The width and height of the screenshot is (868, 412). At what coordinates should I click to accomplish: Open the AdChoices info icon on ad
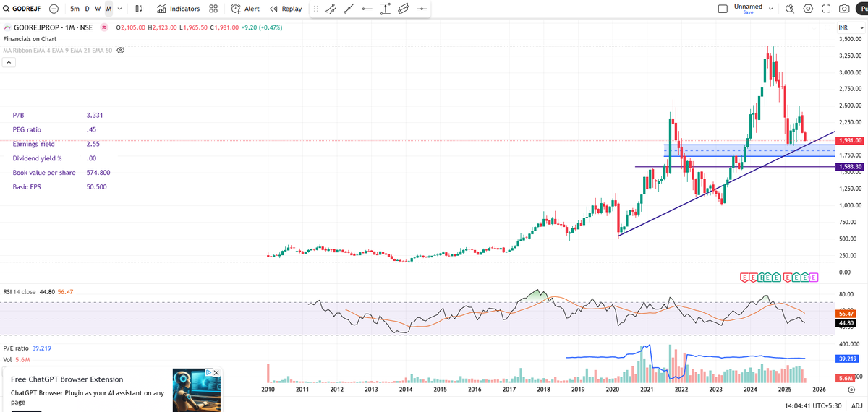tap(208, 373)
